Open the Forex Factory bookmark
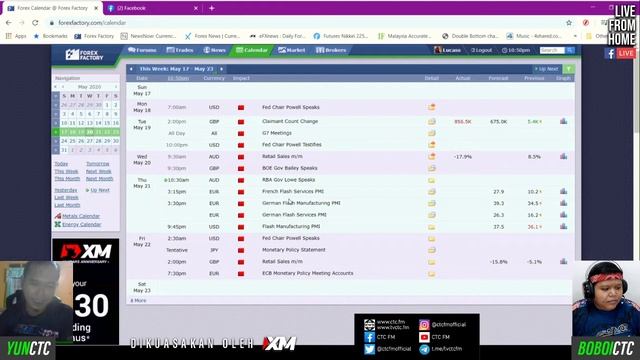Screen dimensions: 640x360 [x=94, y=36]
